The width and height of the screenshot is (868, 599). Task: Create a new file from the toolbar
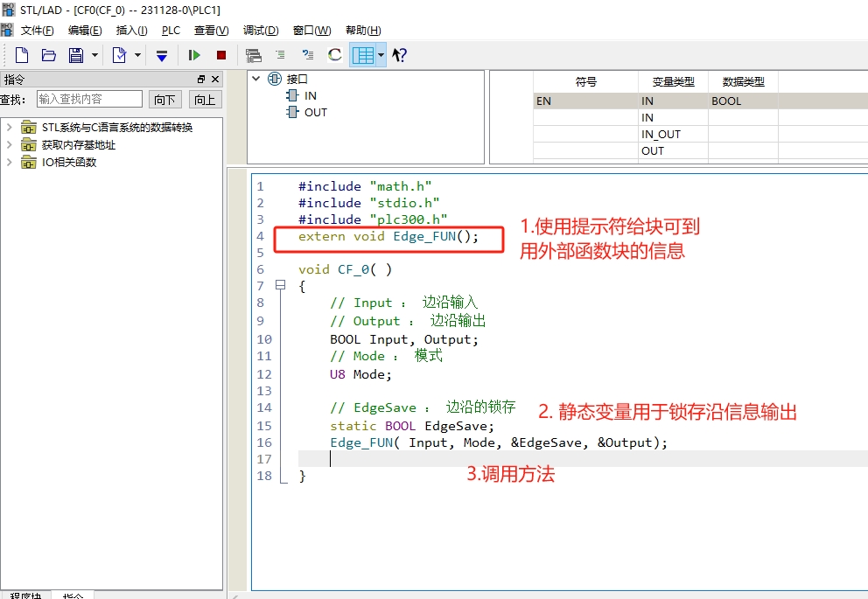click(22, 55)
